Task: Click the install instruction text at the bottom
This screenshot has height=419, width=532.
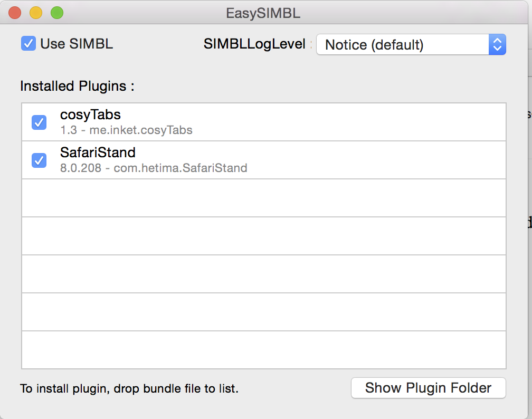Action: pyautogui.click(x=129, y=388)
